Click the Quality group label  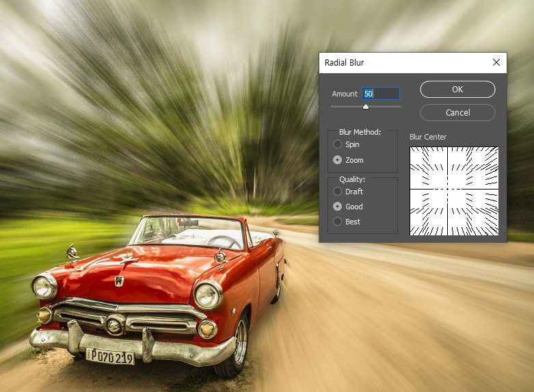(x=352, y=179)
